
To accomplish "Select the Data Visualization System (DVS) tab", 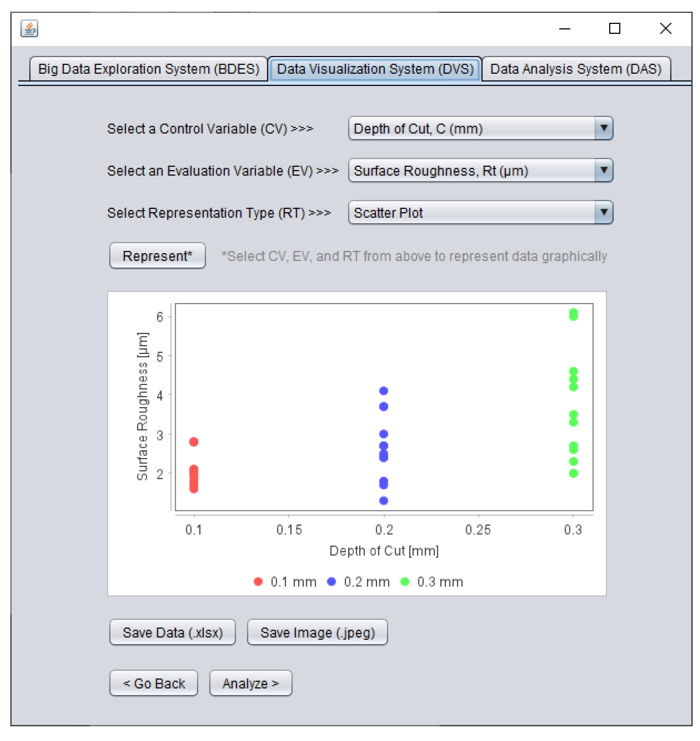I will coord(375,69).
